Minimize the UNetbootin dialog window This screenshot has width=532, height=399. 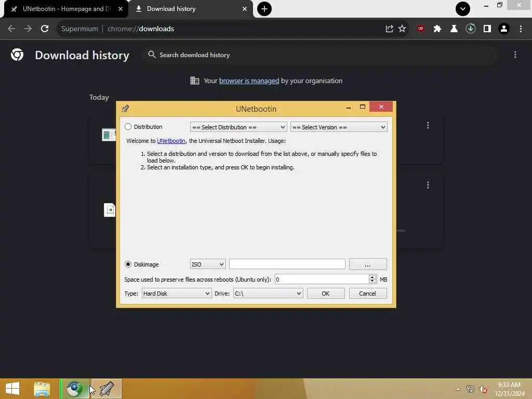[349, 107]
